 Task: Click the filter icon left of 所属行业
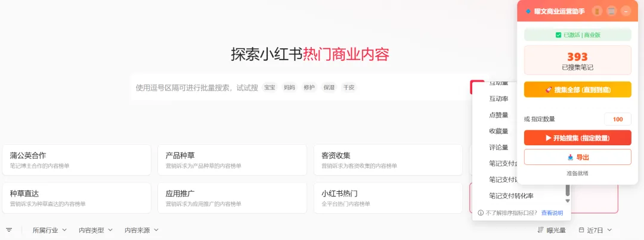[9, 230]
